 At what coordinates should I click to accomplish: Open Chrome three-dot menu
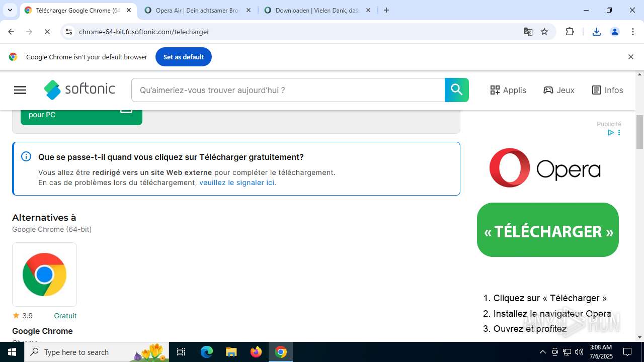[633, 32]
